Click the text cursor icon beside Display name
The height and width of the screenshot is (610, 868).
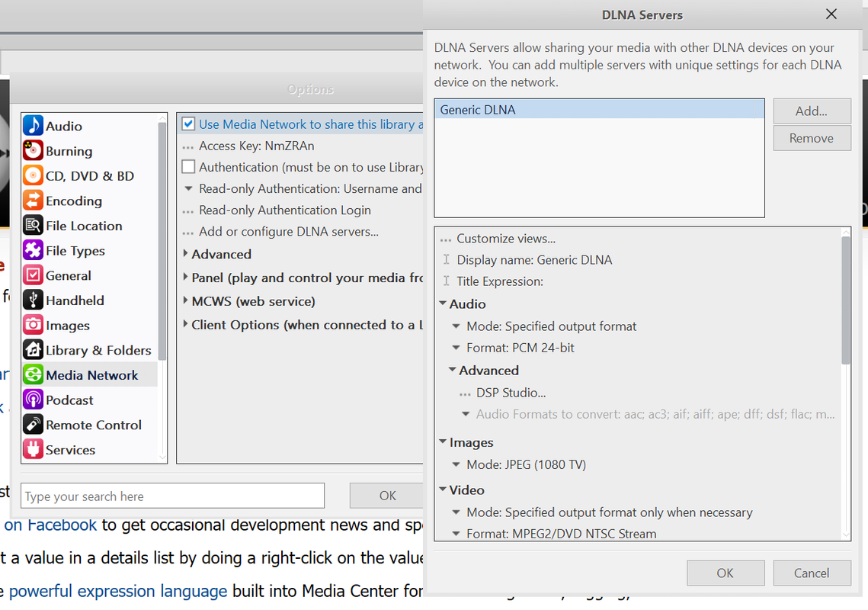click(446, 259)
